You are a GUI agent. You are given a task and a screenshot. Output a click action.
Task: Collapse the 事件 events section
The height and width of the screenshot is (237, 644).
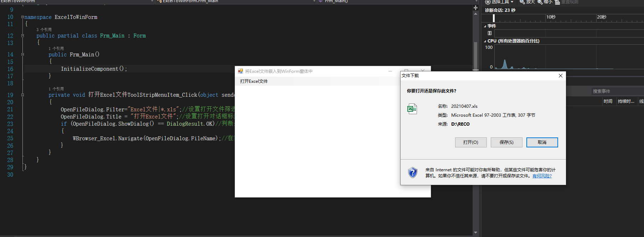485,26
